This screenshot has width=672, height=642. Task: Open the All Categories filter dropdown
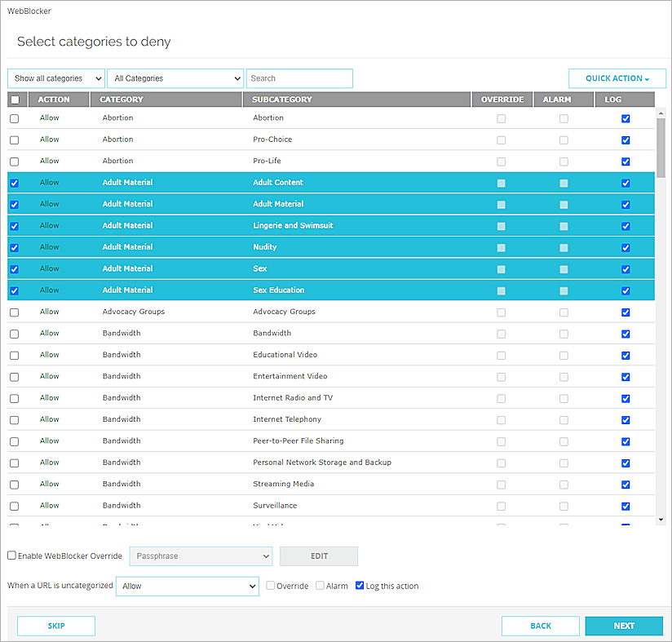coord(175,78)
